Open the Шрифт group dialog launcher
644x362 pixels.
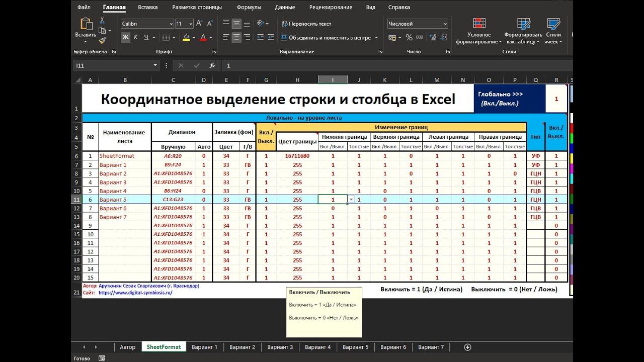215,52
